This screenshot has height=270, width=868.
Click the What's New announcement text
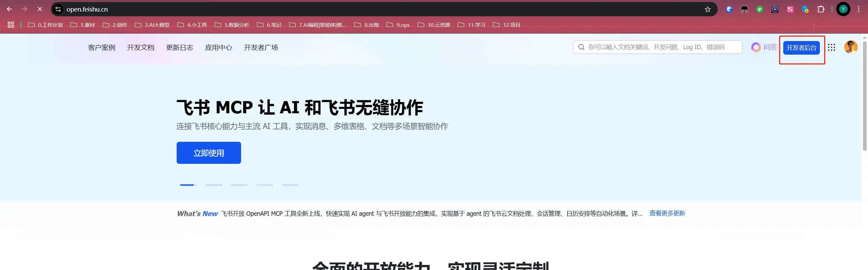point(432,214)
